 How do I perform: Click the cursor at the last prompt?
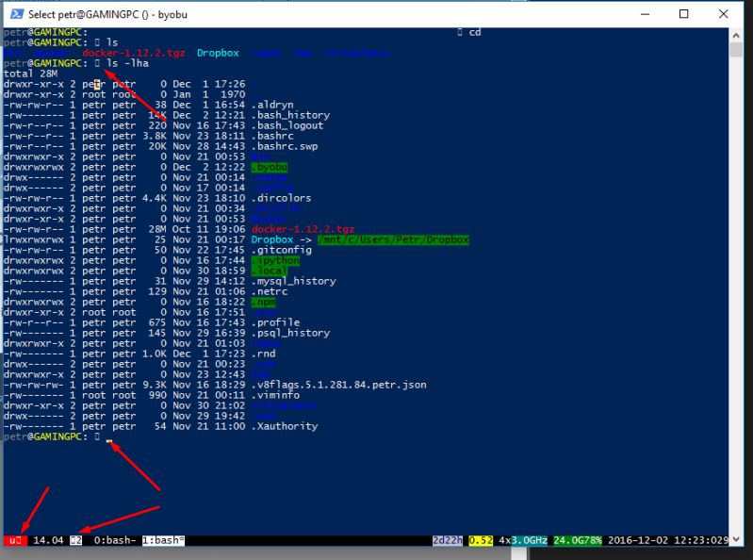[x=109, y=440]
